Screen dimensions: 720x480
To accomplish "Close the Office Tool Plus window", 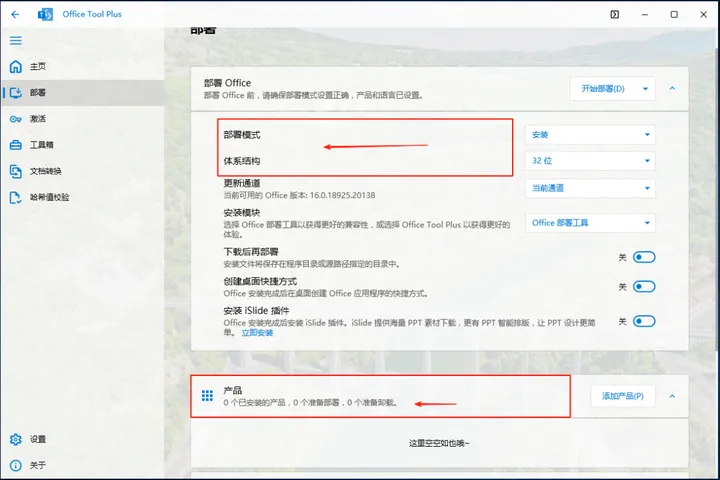I will (x=703, y=14).
